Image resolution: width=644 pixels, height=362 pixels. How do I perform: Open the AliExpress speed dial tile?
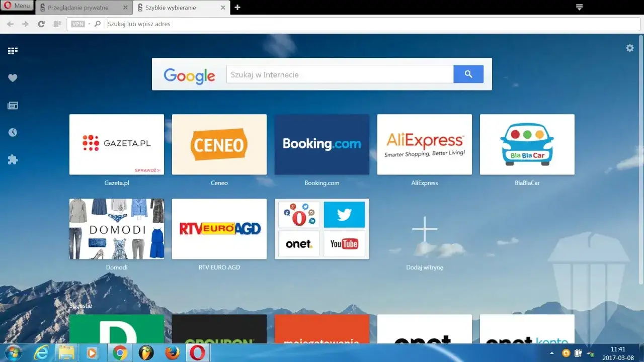(424, 144)
